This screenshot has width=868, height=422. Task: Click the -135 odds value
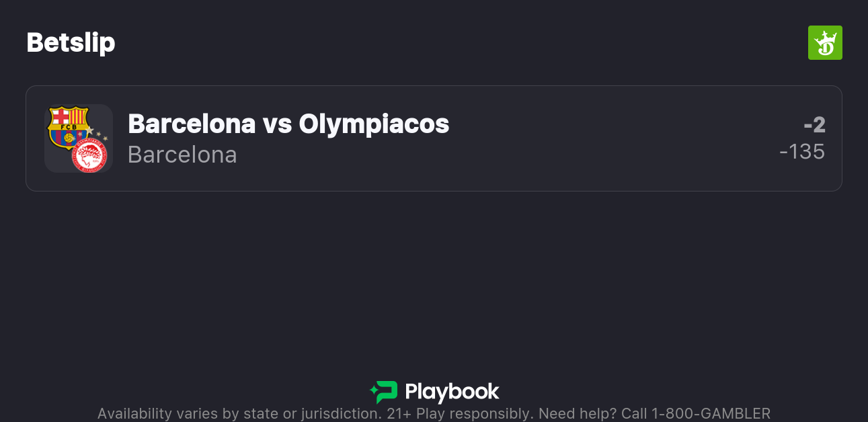click(802, 152)
